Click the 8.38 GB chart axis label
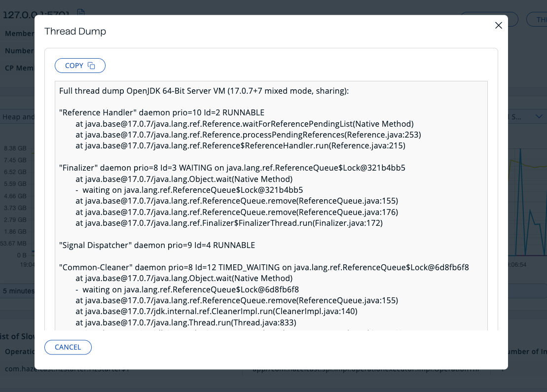 [x=15, y=148]
